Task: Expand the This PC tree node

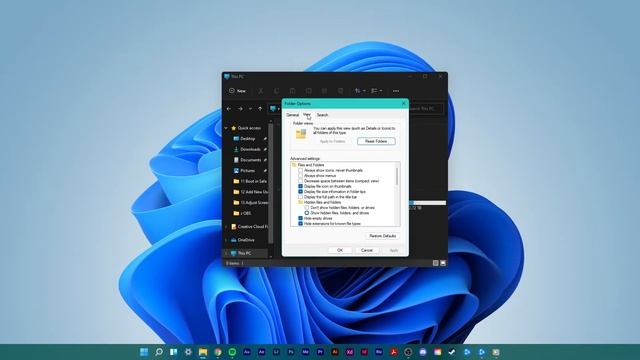Action: (226, 253)
